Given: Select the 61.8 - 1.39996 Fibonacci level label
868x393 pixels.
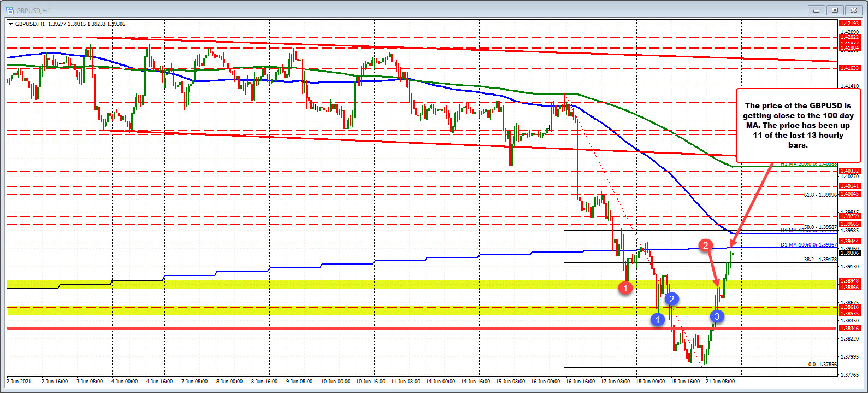Looking at the screenshot, I should pyautogui.click(x=820, y=195).
